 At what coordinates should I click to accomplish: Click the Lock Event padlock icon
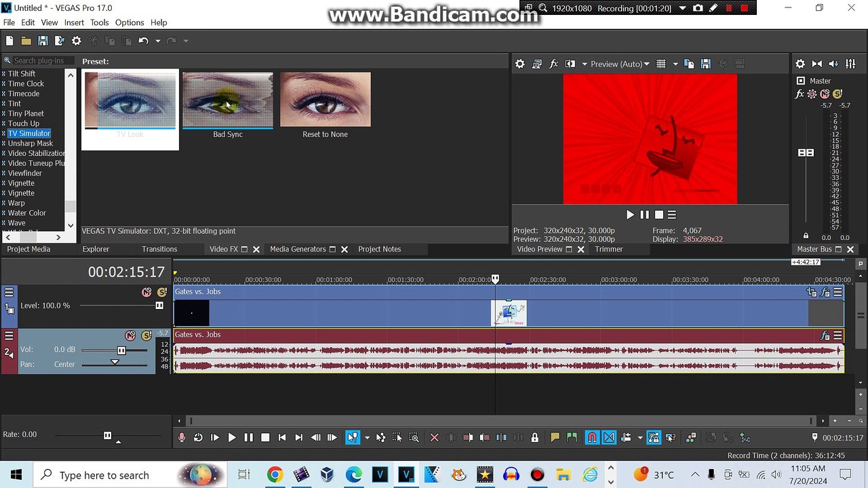[534, 438]
